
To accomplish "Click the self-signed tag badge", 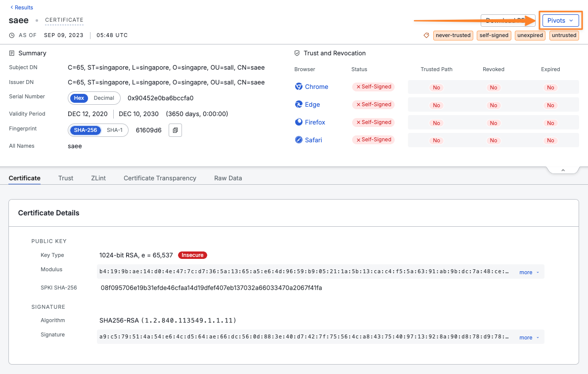I will 494,36.
